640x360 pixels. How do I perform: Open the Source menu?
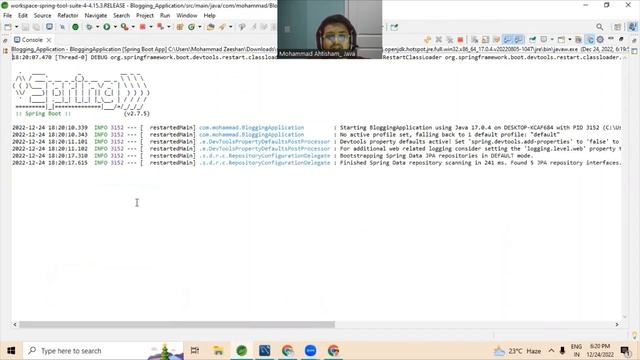pyautogui.click(x=42, y=16)
